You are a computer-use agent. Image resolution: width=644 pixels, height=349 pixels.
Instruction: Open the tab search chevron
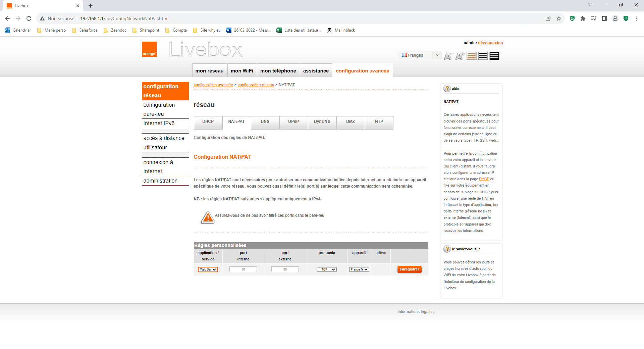click(x=590, y=5)
